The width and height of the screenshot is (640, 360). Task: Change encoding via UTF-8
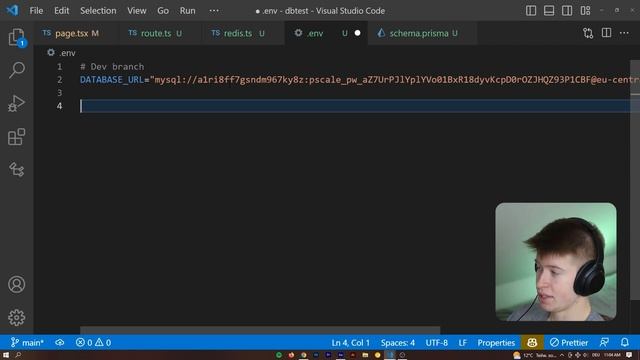click(437, 342)
